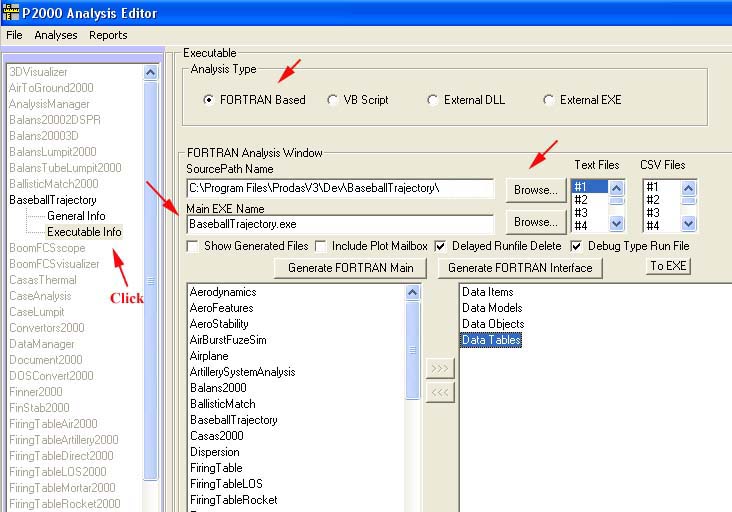Select AnalysisManager tree entry

49,104
